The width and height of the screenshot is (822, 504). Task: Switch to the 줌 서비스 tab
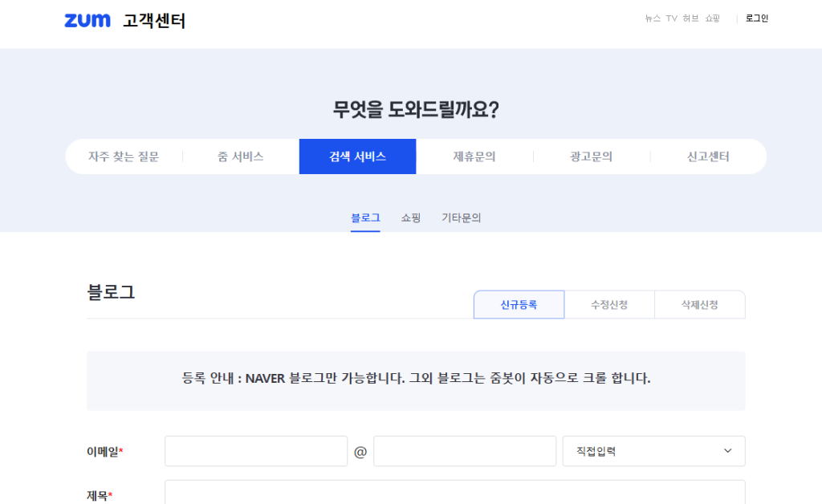(240, 156)
